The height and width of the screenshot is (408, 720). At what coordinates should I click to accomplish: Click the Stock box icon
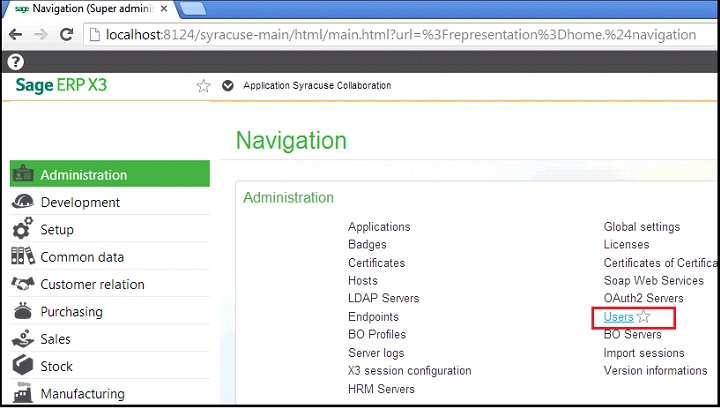[x=23, y=365]
